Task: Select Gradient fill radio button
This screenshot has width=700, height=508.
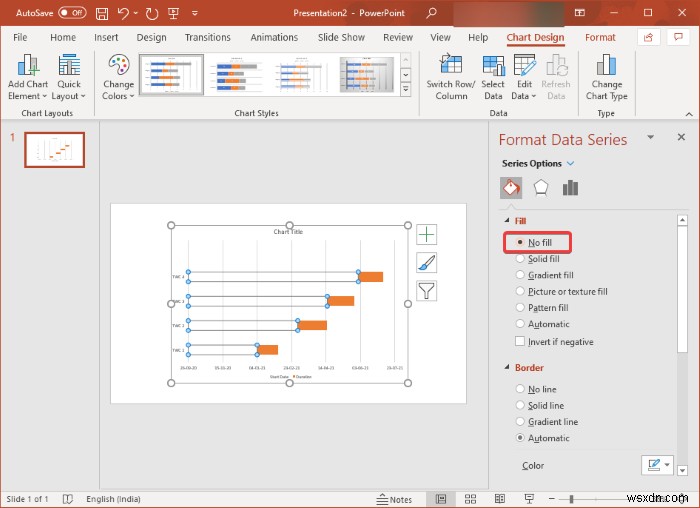Action: (x=519, y=275)
